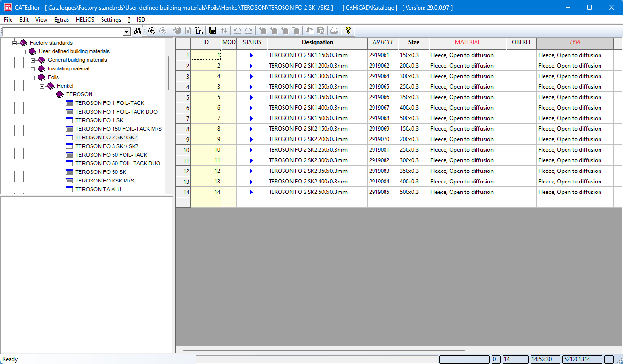Open the Extras menu
The image size is (623, 364).
point(61,20)
